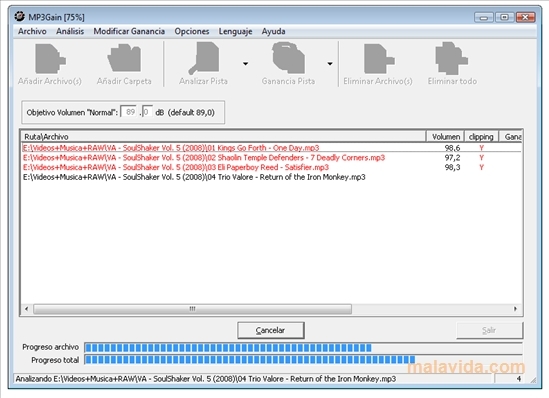The height and width of the screenshot is (398, 549).
Task: Open the Opciones menu
Action: pos(192,32)
